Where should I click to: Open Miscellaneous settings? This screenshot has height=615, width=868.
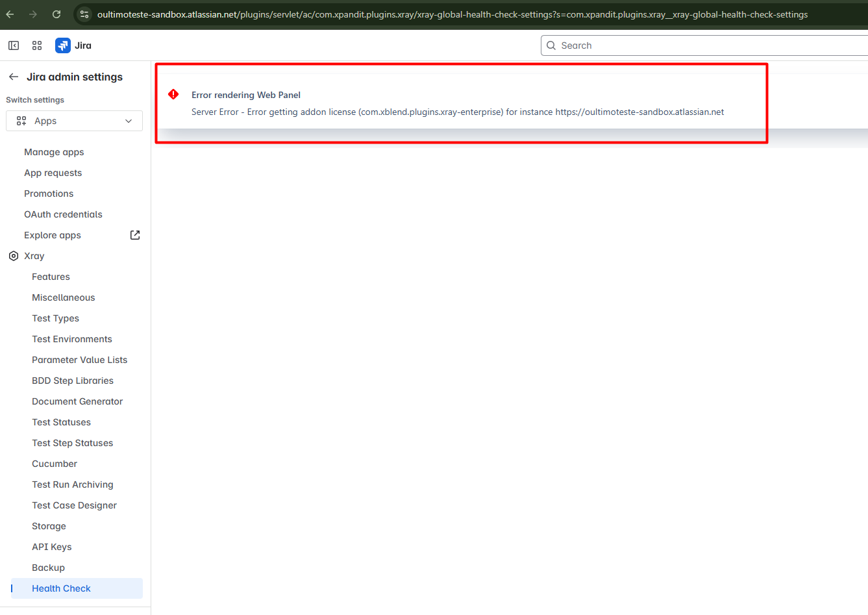click(x=64, y=297)
